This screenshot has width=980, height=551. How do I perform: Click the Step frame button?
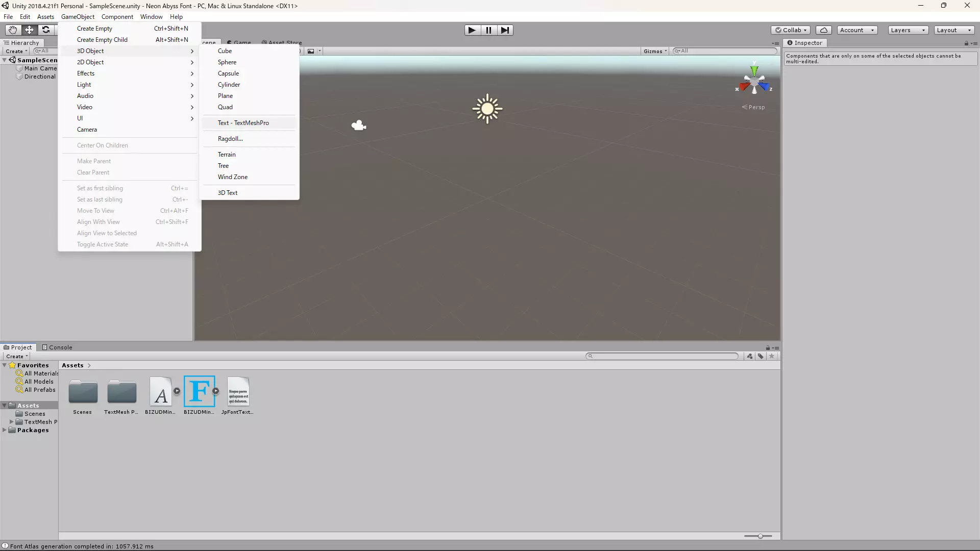(505, 30)
